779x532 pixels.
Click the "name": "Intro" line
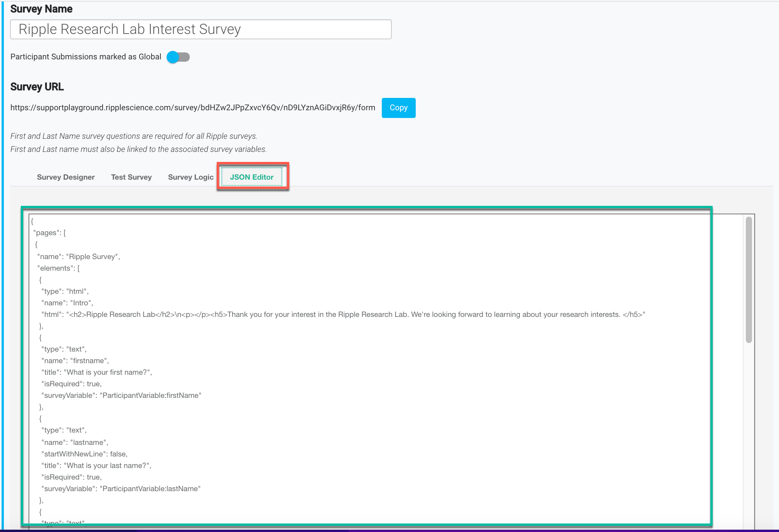point(67,303)
